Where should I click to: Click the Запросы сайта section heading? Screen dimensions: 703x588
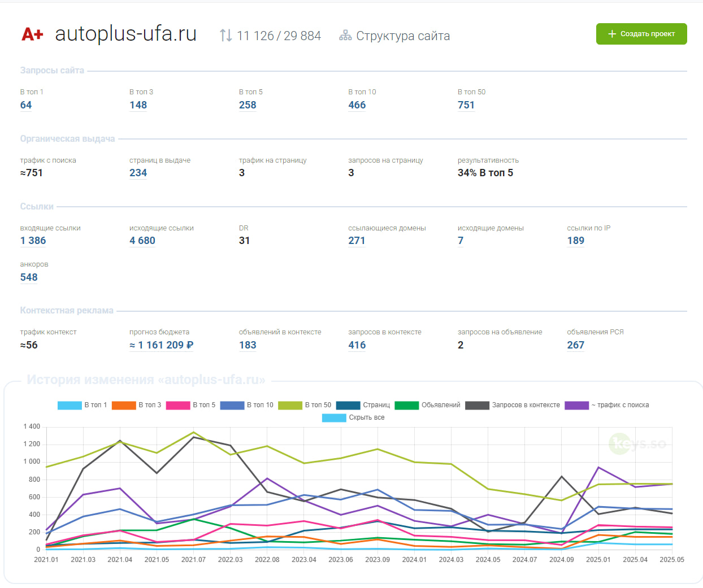[52, 71]
